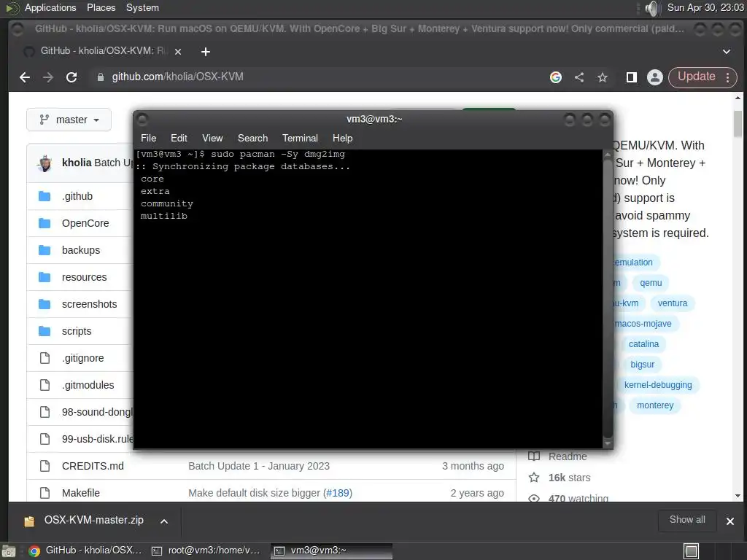This screenshot has width=747, height=560.
Task: Click the bigsur topic tag
Action: pyautogui.click(x=642, y=365)
